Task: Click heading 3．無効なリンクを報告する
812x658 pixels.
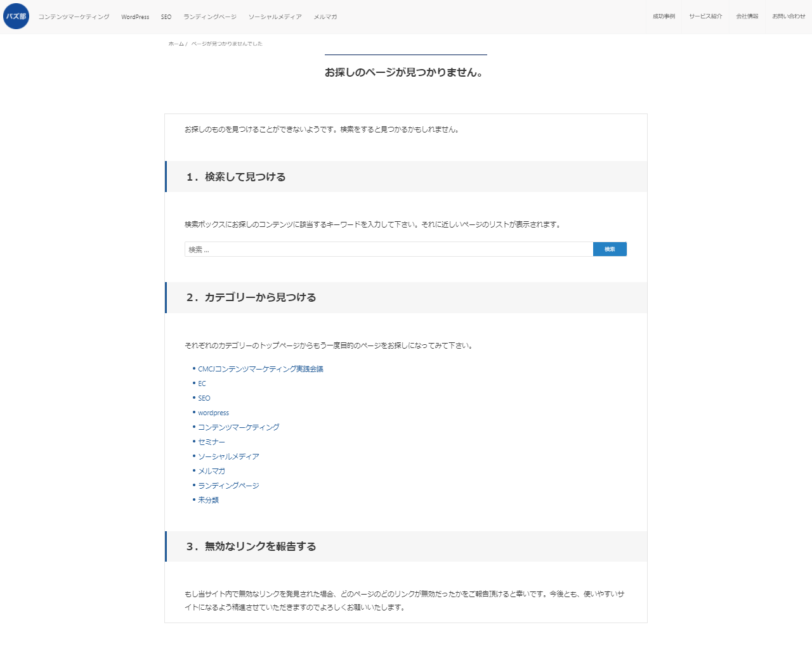Action: [x=251, y=546]
